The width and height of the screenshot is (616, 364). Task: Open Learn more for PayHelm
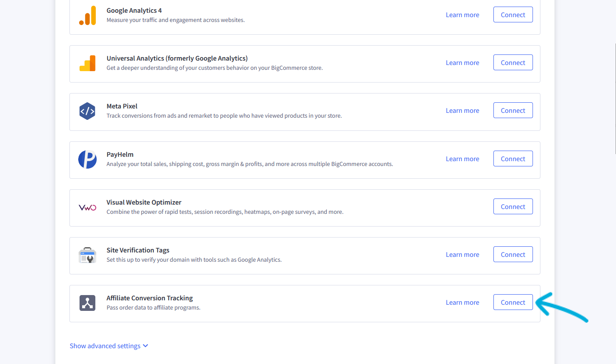point(462,159)
